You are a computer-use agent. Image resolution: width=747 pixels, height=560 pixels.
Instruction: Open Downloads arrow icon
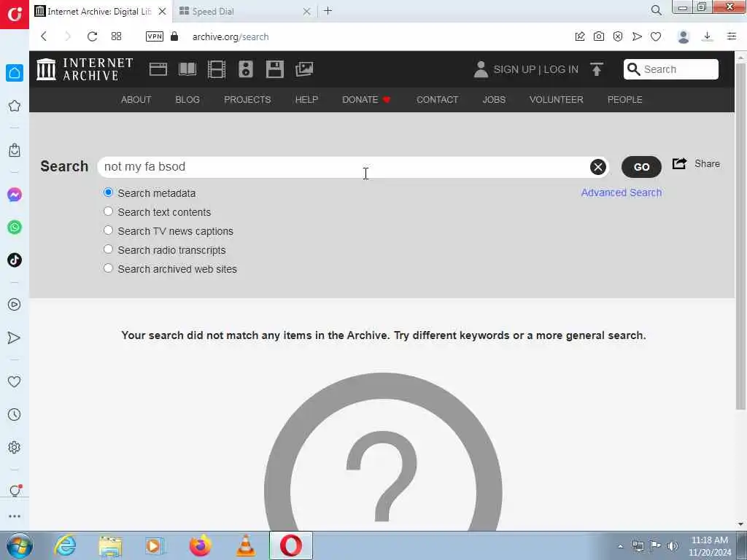(707, 36)
